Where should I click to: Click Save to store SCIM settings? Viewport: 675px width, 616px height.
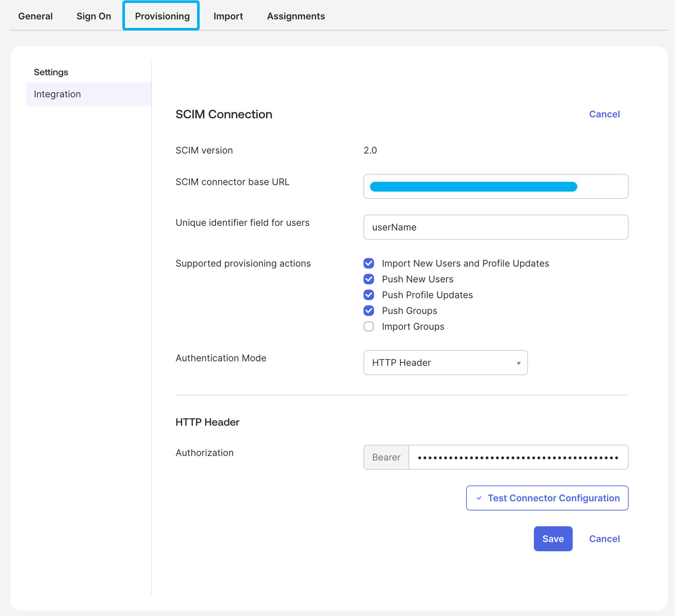(553, 539)
